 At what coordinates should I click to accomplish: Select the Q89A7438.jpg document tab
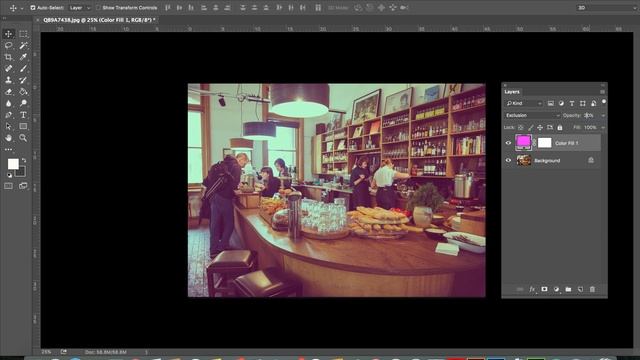[x=99, y=20]
